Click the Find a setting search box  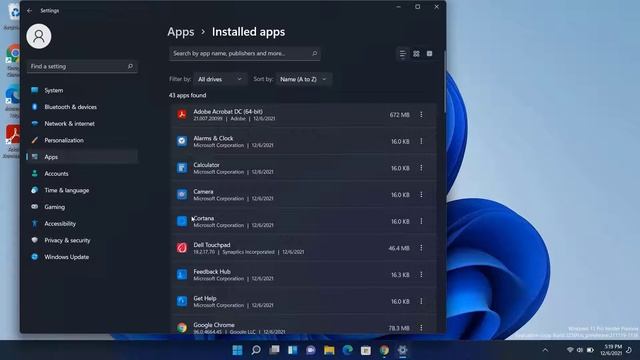click(x=82, y=66)
